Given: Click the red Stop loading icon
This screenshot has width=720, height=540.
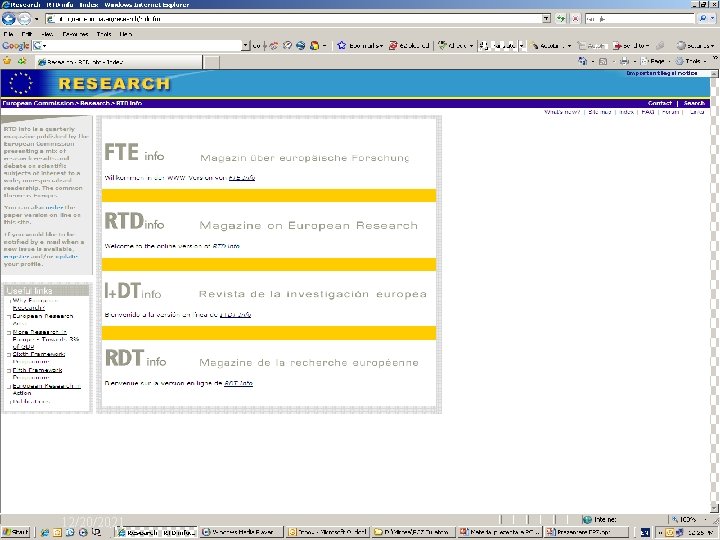Looking at the screenshot, I should (575, 19).
